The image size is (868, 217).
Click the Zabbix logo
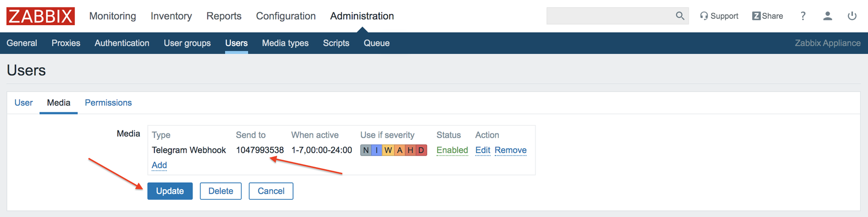[x=41, y=16]
